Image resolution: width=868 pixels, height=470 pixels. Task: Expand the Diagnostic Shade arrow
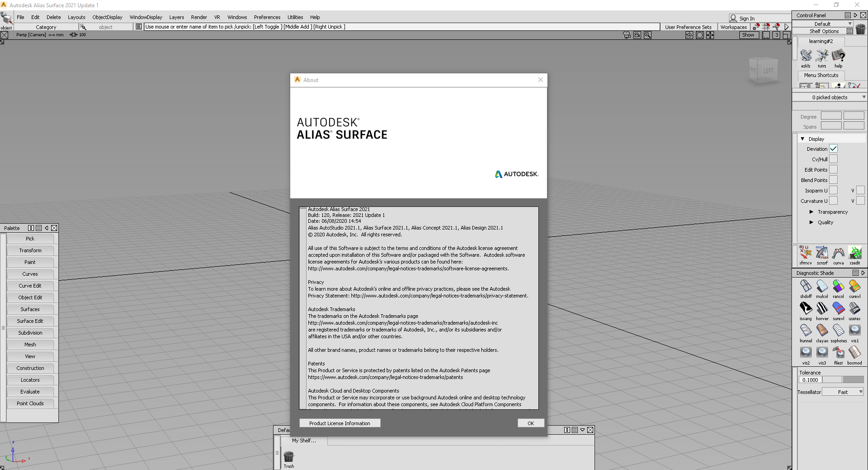[863, 273]
